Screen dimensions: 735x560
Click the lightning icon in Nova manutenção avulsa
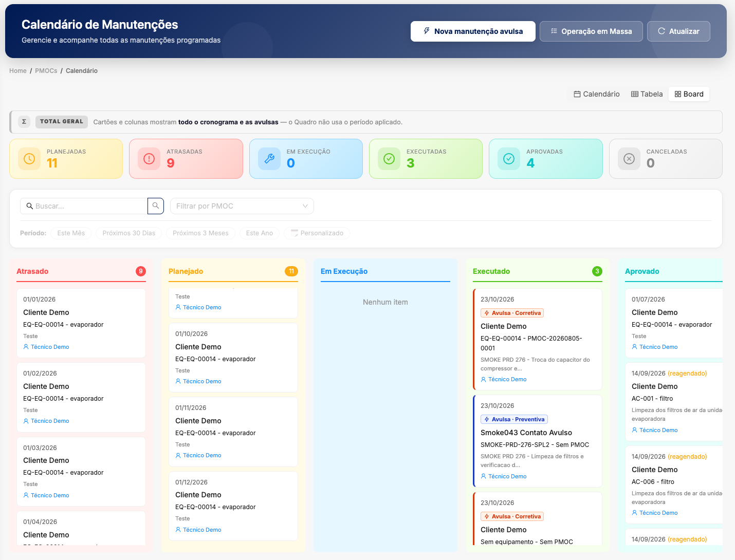coord(427,31)
